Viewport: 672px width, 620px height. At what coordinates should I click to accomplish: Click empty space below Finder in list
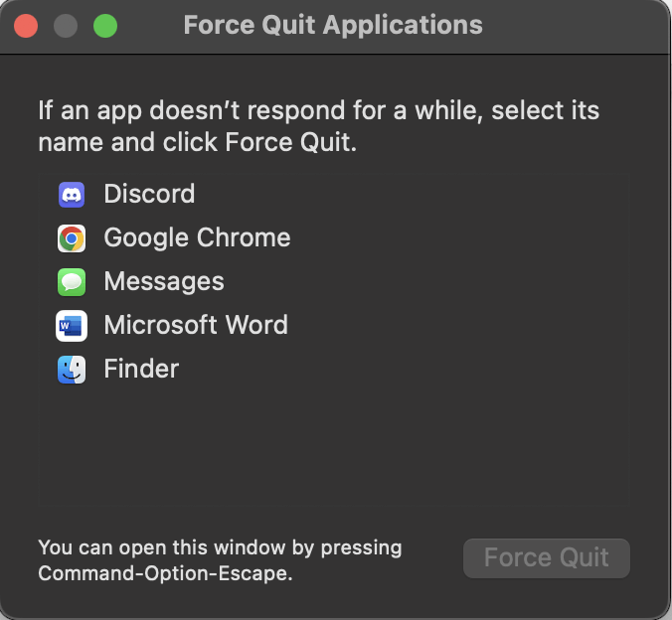[333, 447]
